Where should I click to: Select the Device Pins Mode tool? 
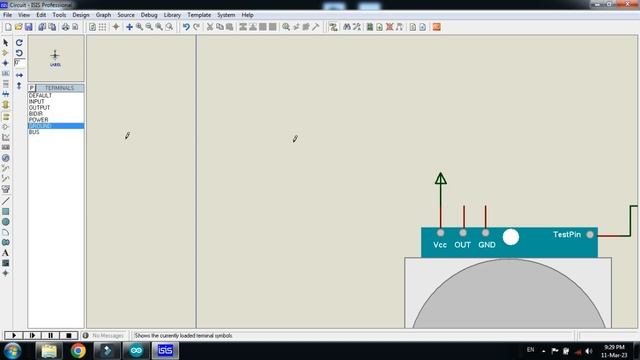(x=5, y=127)
